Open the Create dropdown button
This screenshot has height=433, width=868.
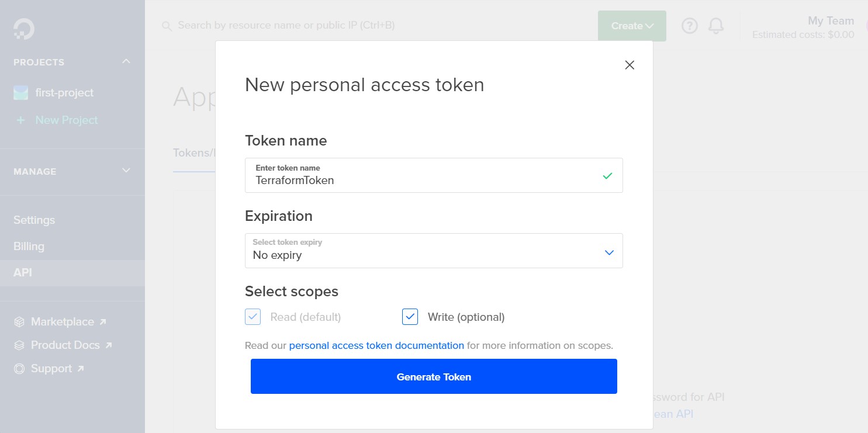(632, 26)
